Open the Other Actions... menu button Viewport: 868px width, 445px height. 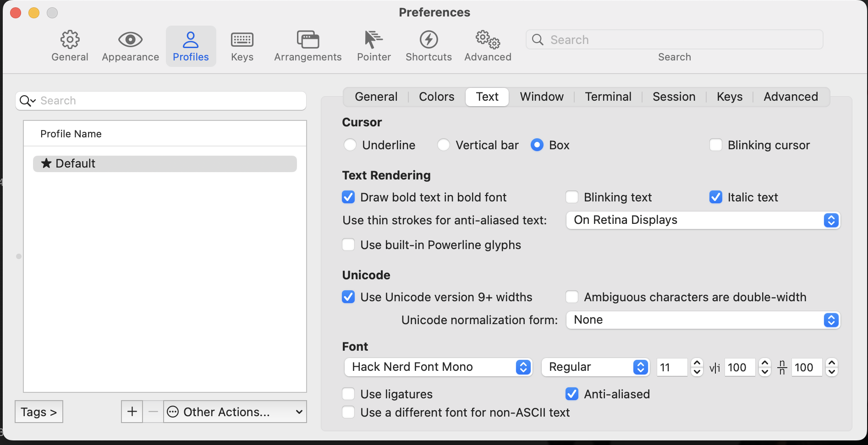(235, 412)
